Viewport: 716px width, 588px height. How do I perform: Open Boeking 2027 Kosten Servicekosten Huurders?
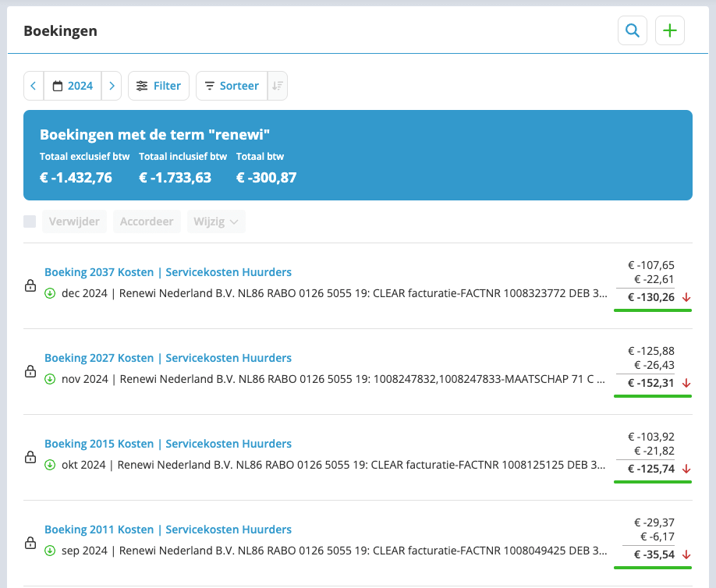(x=168, y=358)
